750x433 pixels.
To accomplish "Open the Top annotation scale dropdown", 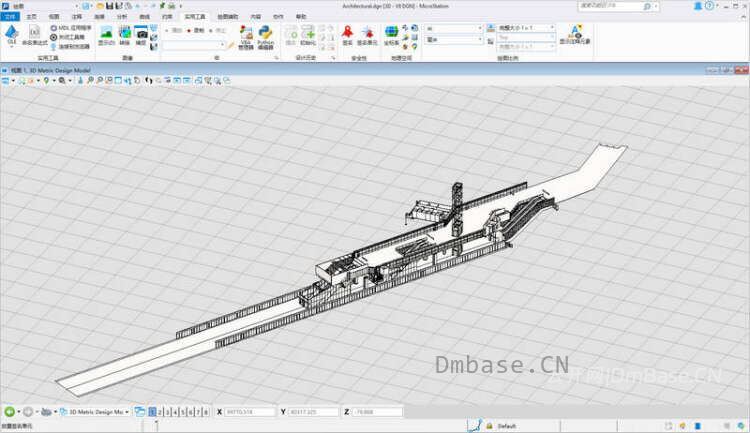I will 526,37.
